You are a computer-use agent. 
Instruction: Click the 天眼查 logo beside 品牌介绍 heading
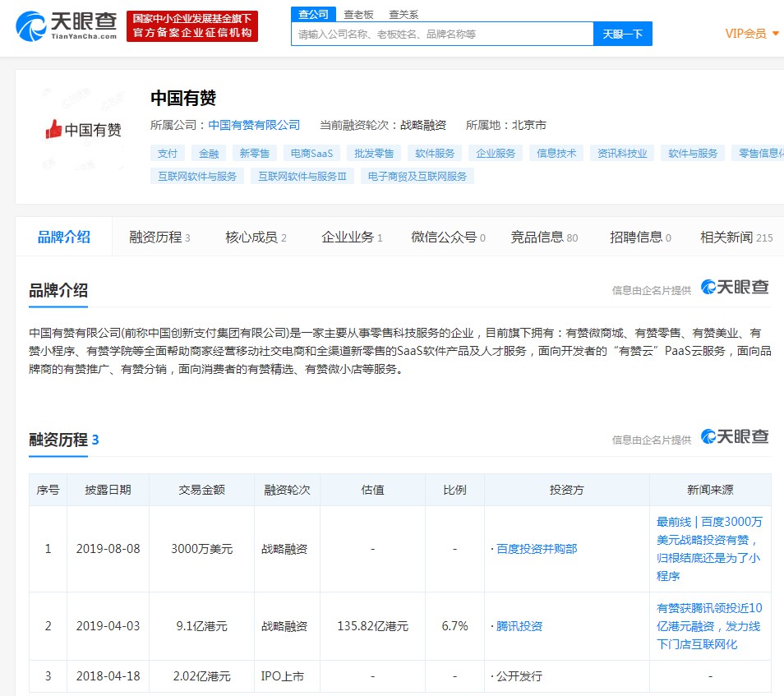point(735,287)
